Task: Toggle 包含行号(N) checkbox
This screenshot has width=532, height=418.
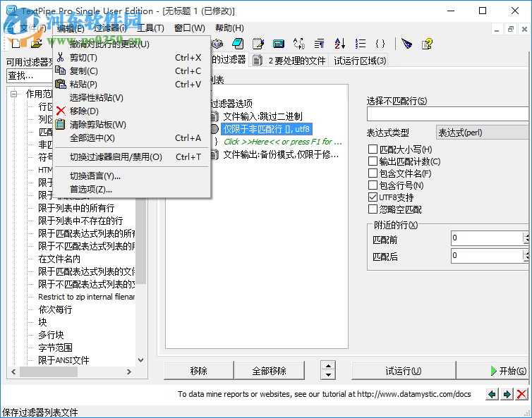Action: pyautogui.click(x=373, y=185)
